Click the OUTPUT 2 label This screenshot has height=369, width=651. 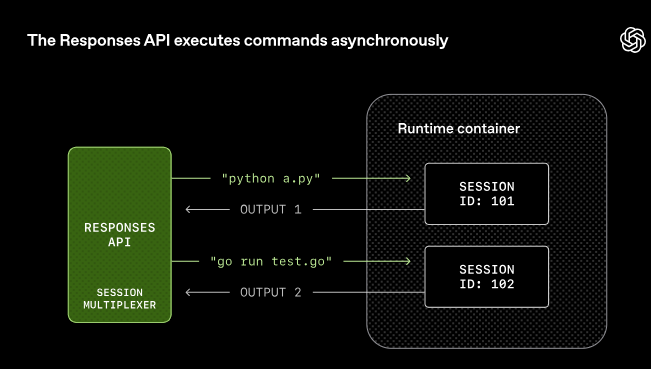271,292
